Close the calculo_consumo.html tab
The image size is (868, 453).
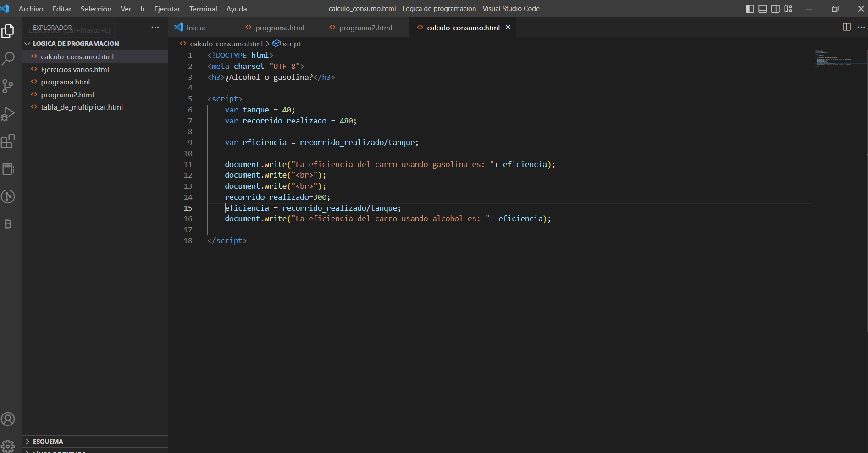508,28
